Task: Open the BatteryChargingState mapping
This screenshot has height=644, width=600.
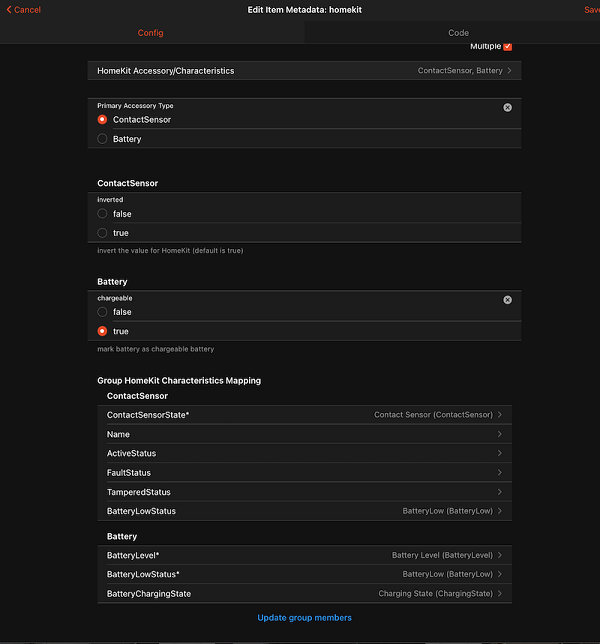Action: 304,594
